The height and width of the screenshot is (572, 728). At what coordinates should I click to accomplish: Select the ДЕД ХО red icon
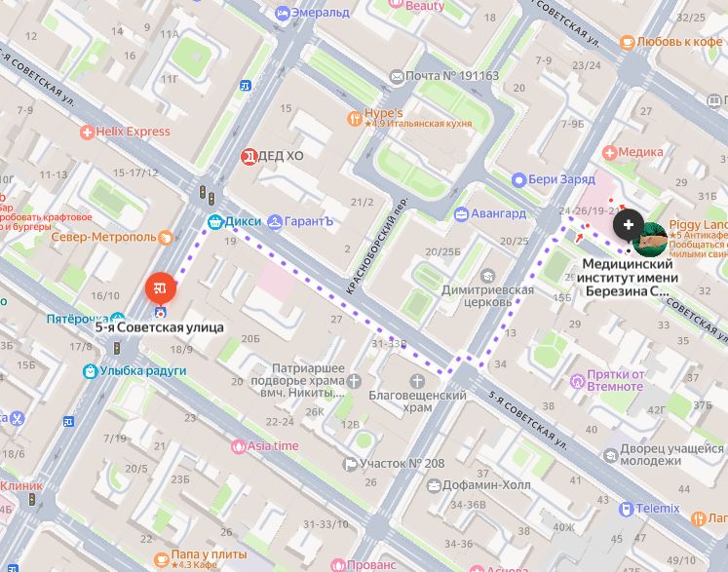tap(249, 157)
